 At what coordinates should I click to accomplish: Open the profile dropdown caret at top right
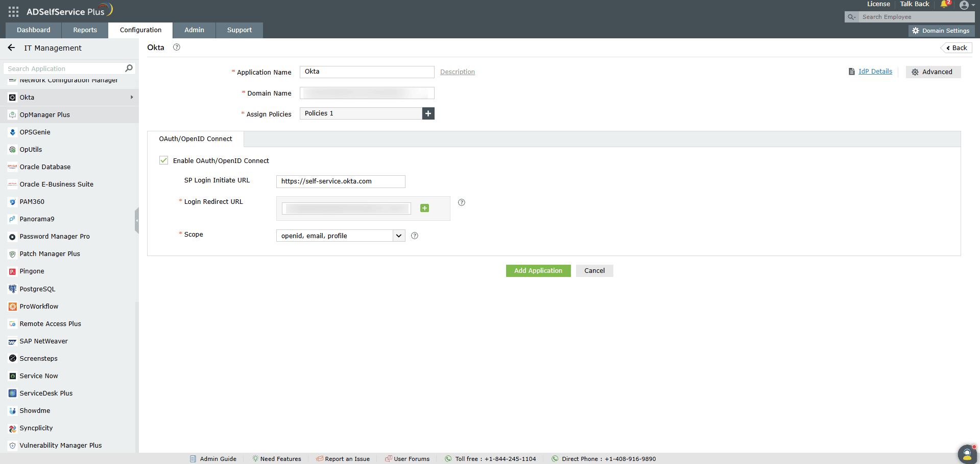(974, 5)
